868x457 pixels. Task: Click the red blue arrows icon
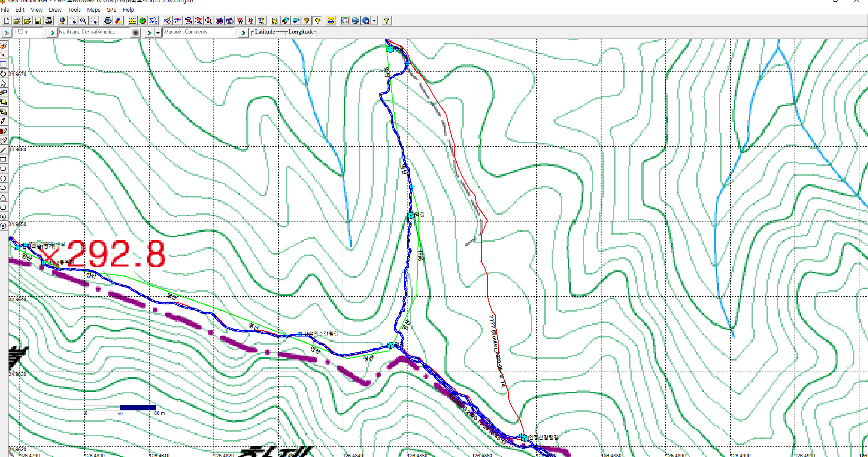[x=178, y=20]
